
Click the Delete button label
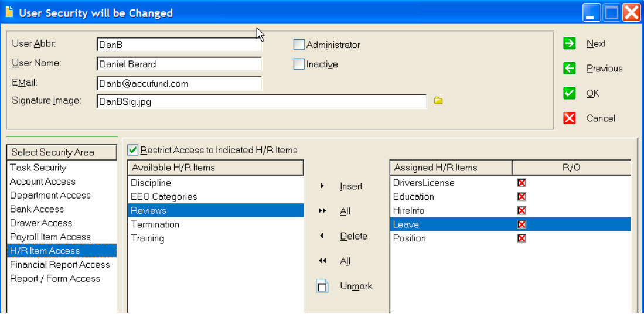pos(353,237)
